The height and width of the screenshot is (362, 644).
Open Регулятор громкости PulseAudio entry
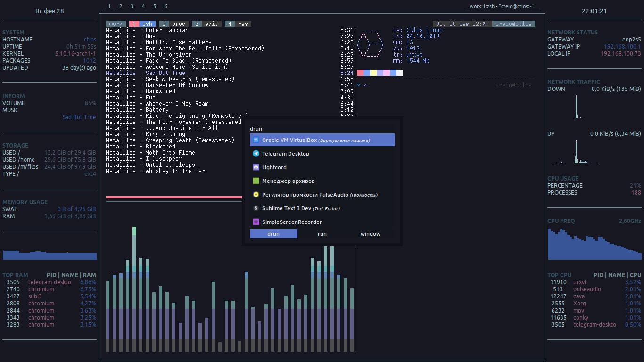click(x=322, y=195)
